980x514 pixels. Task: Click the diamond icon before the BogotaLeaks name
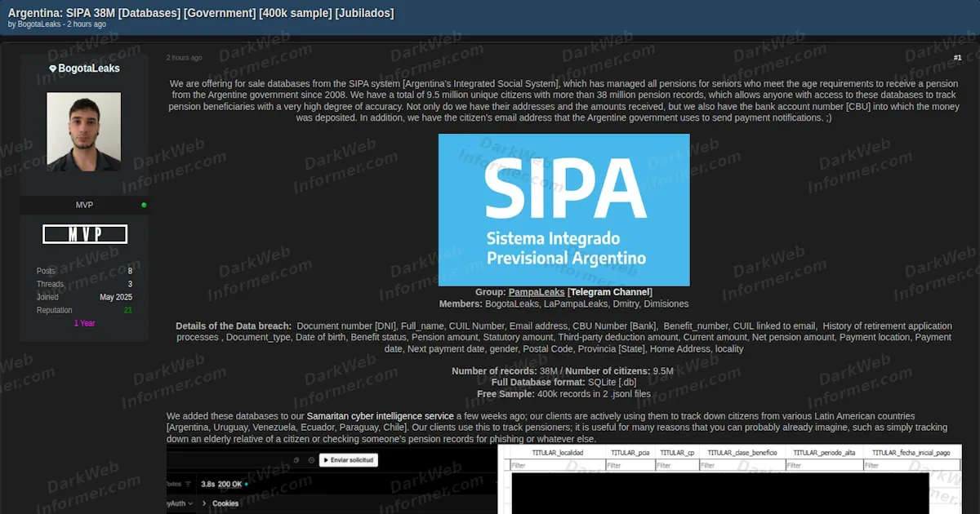pos(53,69)
